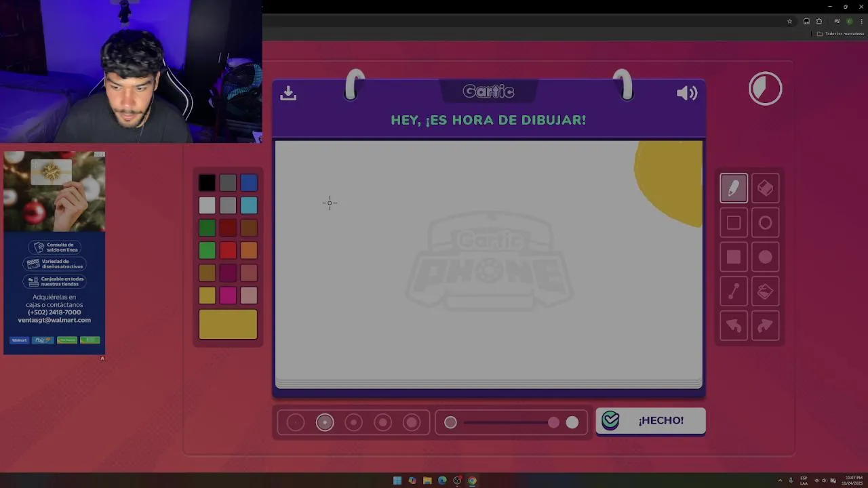Pick the pale pink color swatch
This screenshot has width=868, height=488.
pos(249,296)
